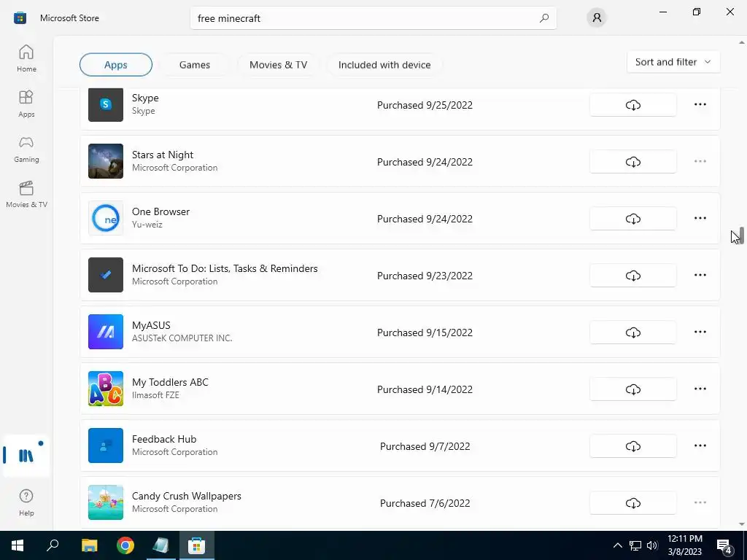Open more options for Feedback Hub

coord(700,446)
